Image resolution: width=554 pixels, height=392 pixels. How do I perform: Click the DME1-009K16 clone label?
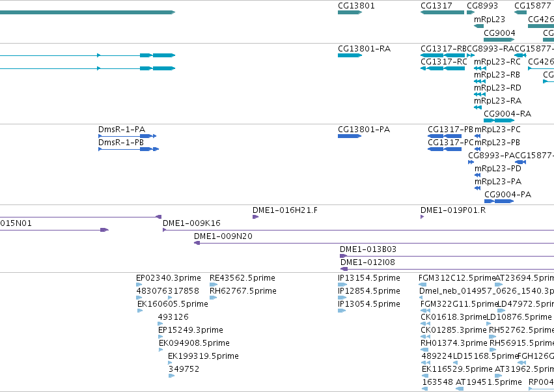(x=191, y=223)
